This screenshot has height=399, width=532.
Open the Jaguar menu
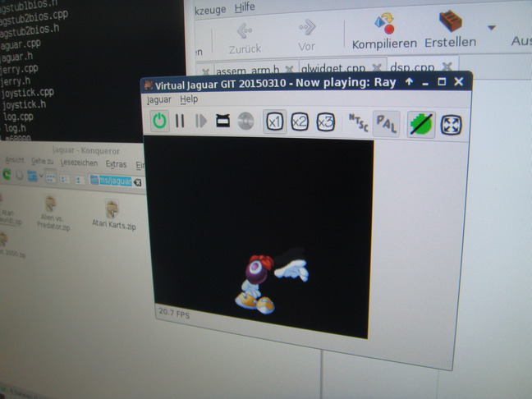tap(158, 99)
